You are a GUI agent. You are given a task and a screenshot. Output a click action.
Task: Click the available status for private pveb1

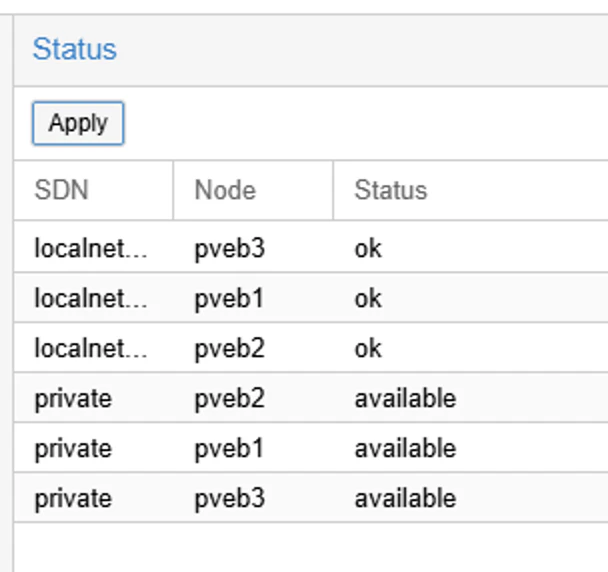pos(405,448)
